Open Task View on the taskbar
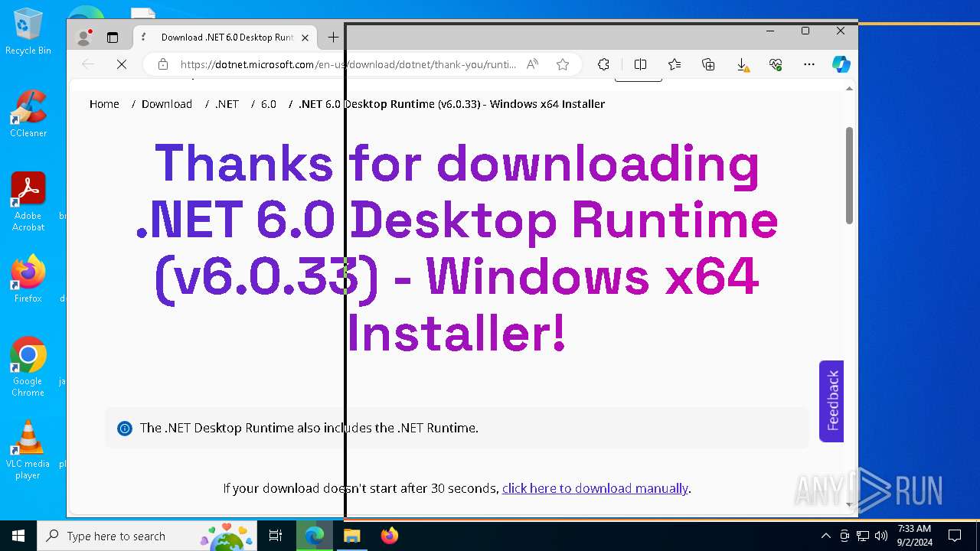Screen dimensions: 980x551 (276, 536)
